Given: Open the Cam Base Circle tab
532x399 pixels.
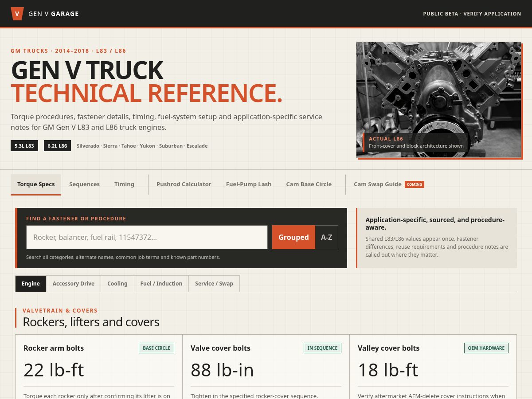Looking at the screenshot, I should tap(309, 184).
